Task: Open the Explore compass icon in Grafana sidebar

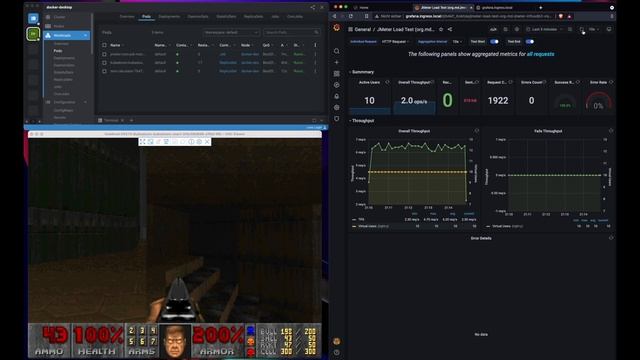Action: [x=336, y=85]
